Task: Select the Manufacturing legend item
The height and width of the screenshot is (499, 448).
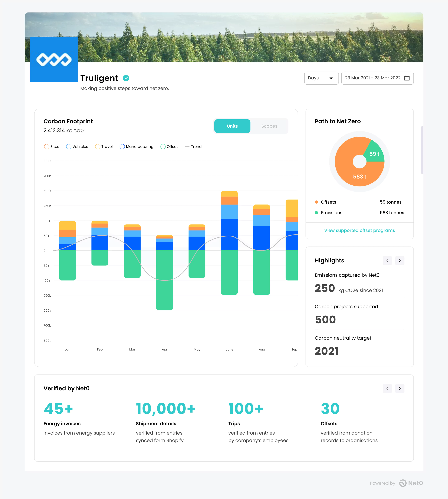Action: point(136,146)
